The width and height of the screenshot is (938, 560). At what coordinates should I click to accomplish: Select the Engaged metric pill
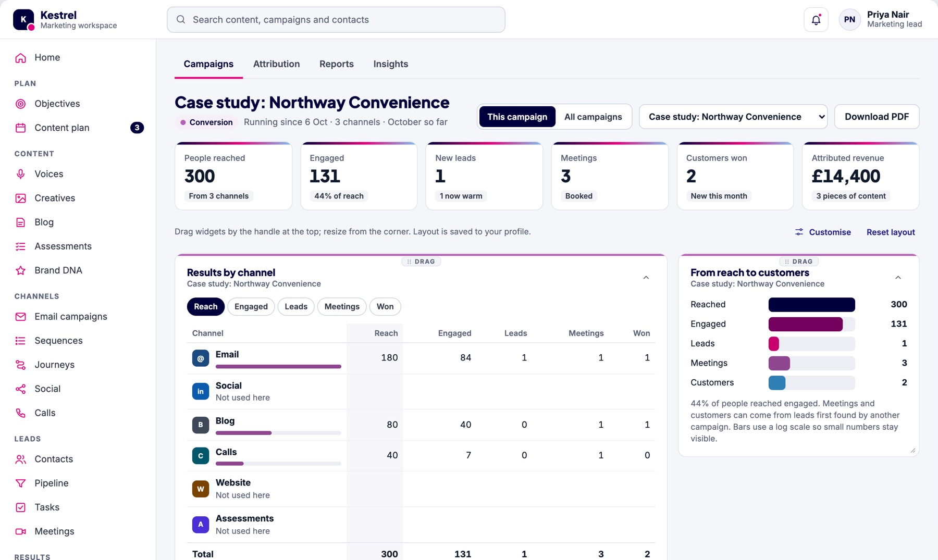(x=251, y=307)
